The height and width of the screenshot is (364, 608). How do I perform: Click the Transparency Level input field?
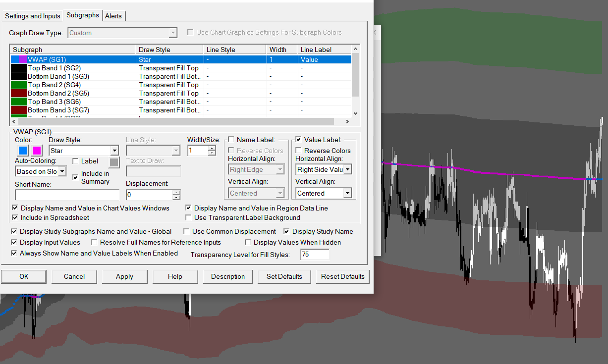[x=315, y=254]
